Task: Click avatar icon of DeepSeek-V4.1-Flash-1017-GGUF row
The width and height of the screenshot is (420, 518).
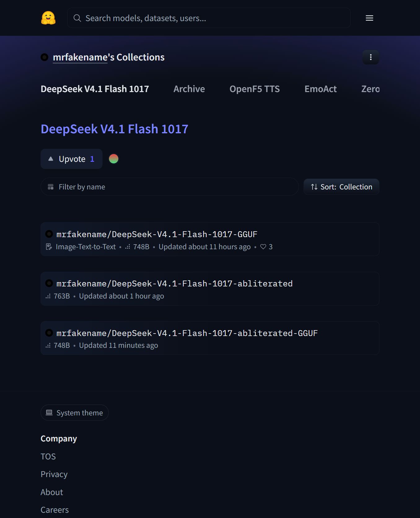Action: [49, 234]
